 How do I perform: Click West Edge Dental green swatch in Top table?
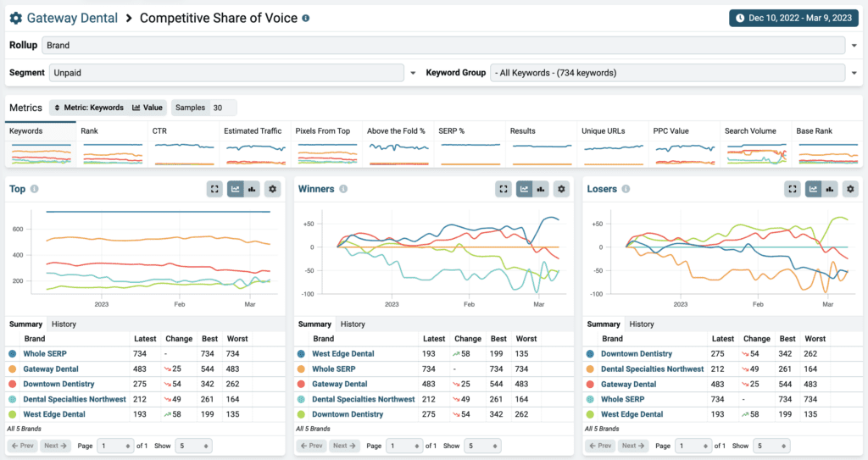[x=12, y=414]
